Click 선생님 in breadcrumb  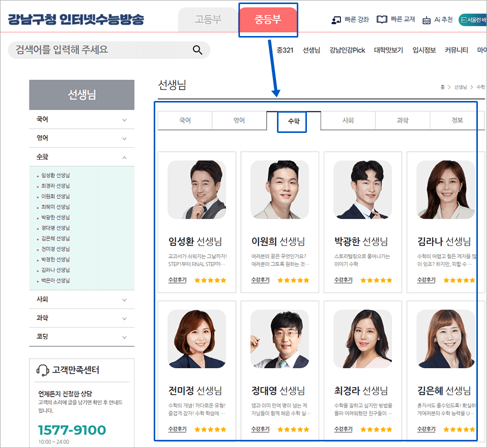[460, 87]
